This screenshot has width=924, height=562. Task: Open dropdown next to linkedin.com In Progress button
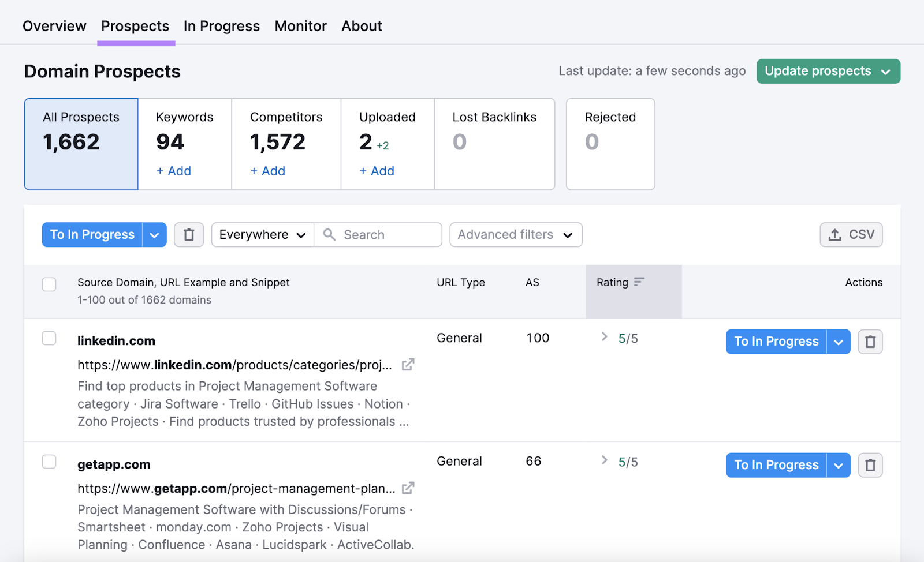click(x=838, y=342)
